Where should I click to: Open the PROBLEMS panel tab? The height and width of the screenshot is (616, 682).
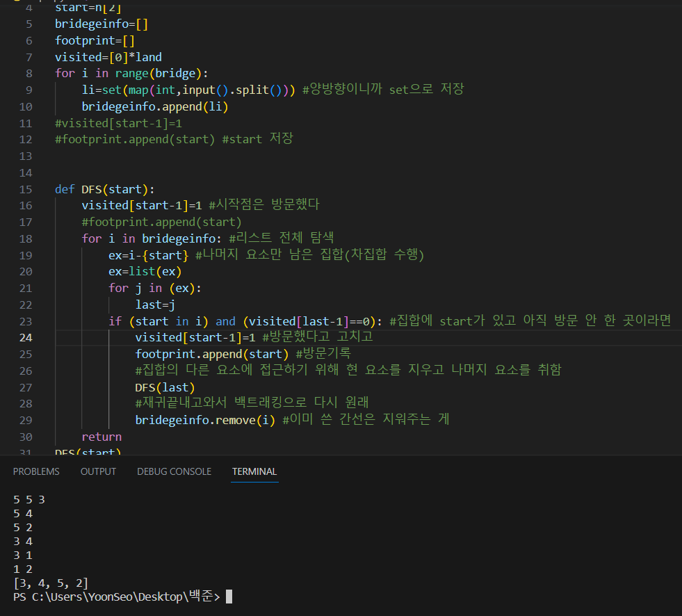coord(36,471)
